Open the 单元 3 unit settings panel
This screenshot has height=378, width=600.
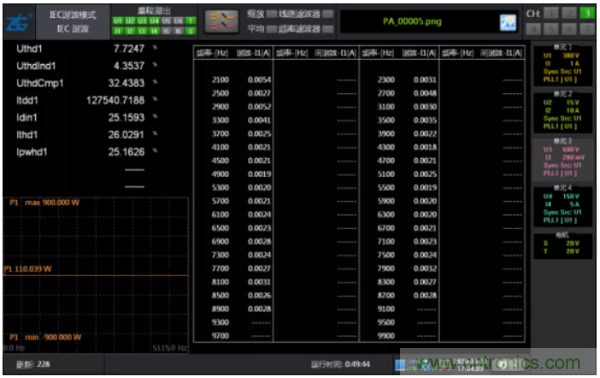click(x=562, y=158)
